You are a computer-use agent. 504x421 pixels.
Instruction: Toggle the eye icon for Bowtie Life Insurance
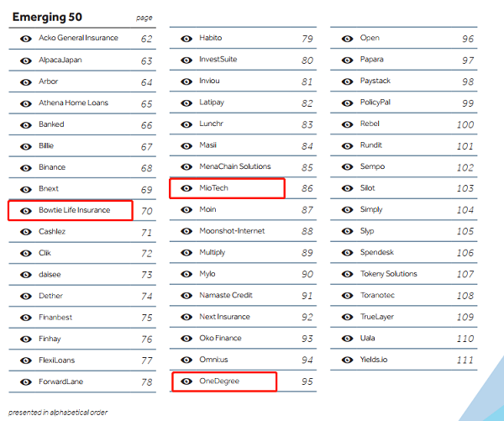(24, 210)
